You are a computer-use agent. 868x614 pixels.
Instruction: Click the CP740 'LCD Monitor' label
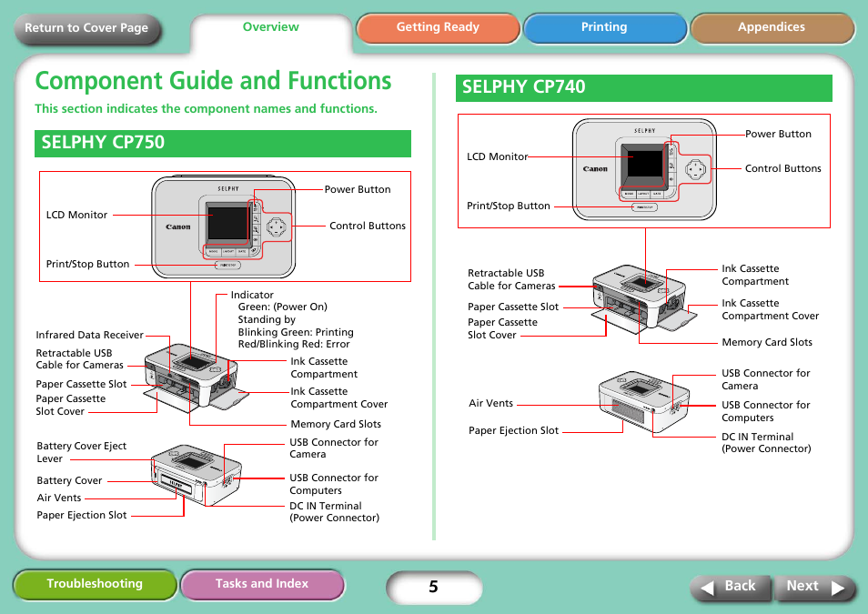pyautogui.click(x=497, y=156)
